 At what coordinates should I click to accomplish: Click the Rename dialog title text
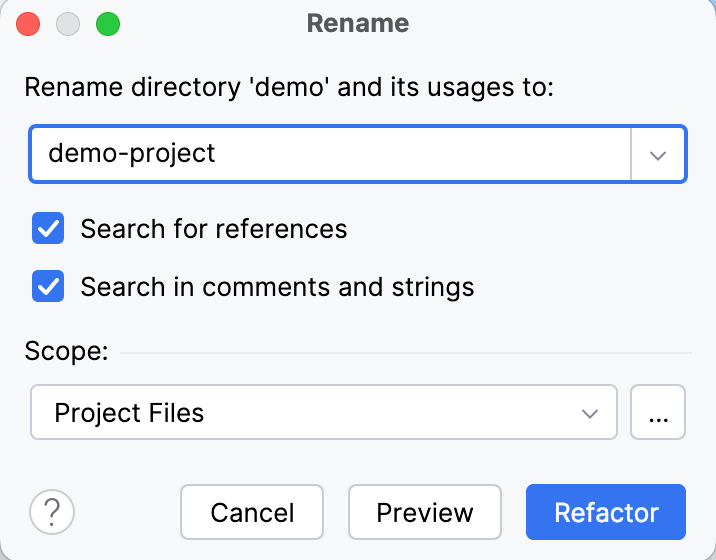pos(358,23)
